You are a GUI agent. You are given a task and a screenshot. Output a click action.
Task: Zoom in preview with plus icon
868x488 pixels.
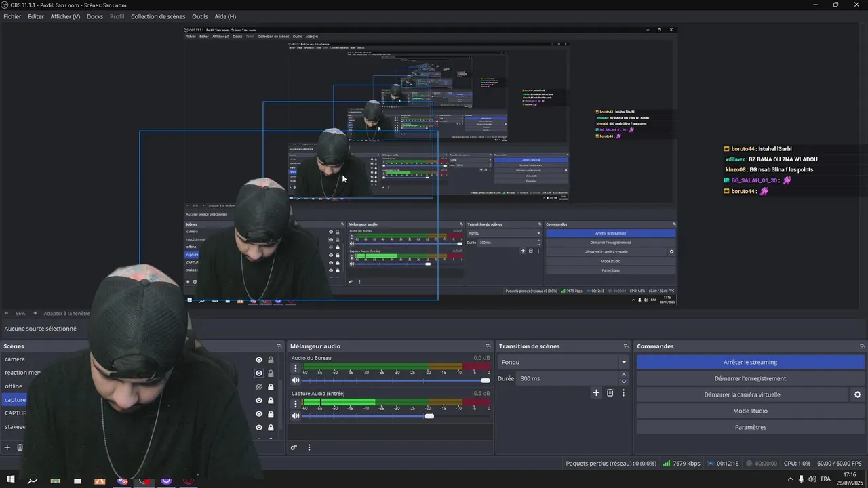[x=35, y=314]
